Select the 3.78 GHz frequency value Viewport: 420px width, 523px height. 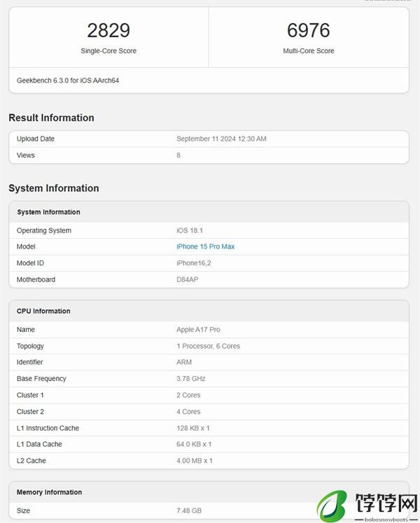[x=191, y=379]
